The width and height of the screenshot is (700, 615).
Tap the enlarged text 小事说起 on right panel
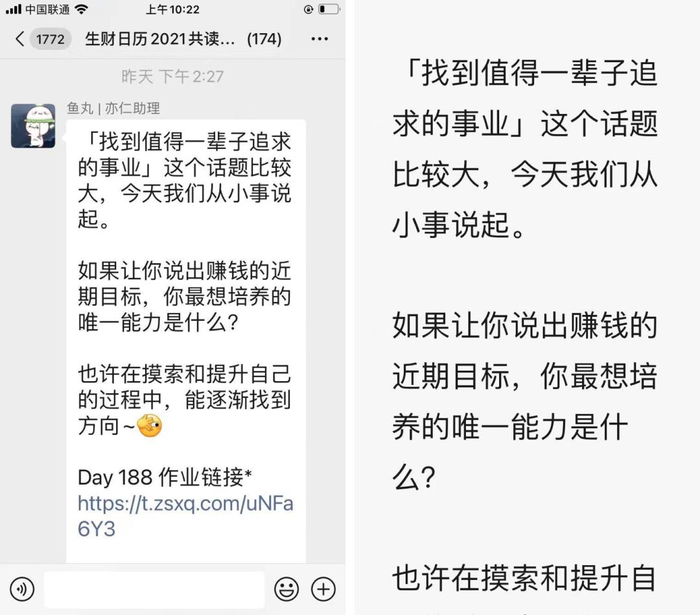point(451,224)
